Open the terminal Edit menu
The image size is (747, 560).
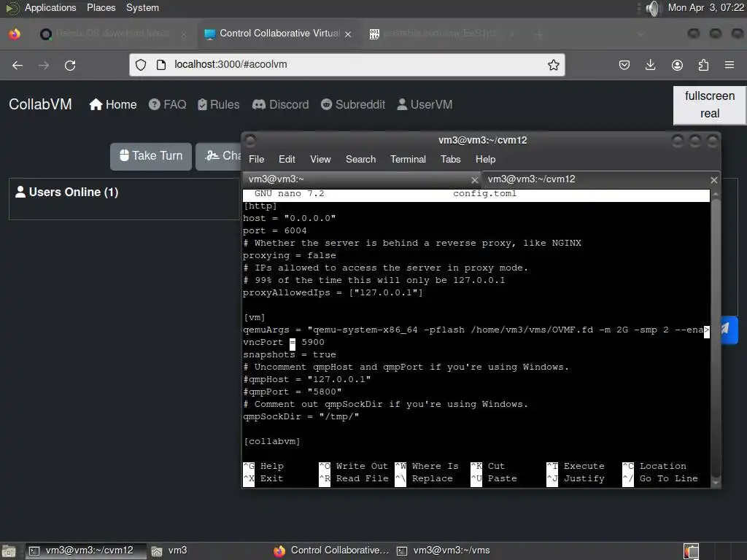point(287,159)
